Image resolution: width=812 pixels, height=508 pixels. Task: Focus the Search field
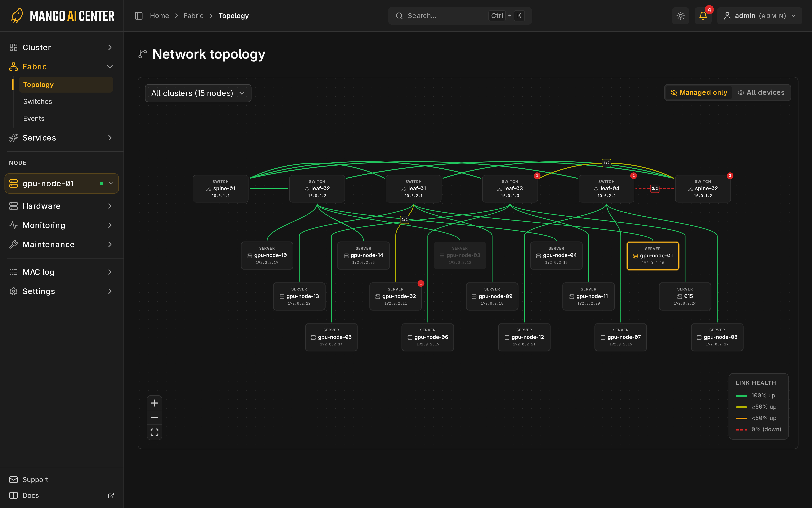click(x=460, y=16)
